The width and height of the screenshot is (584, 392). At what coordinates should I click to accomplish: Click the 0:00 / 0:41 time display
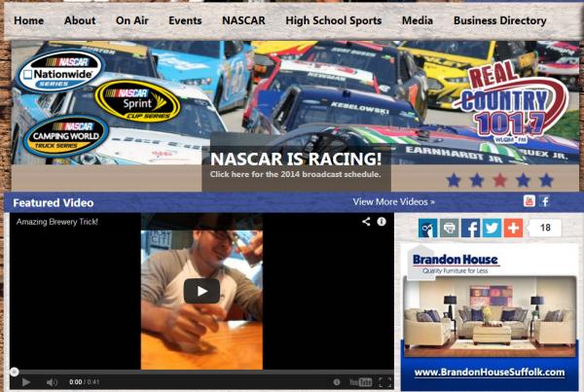(x=84, y=382)
